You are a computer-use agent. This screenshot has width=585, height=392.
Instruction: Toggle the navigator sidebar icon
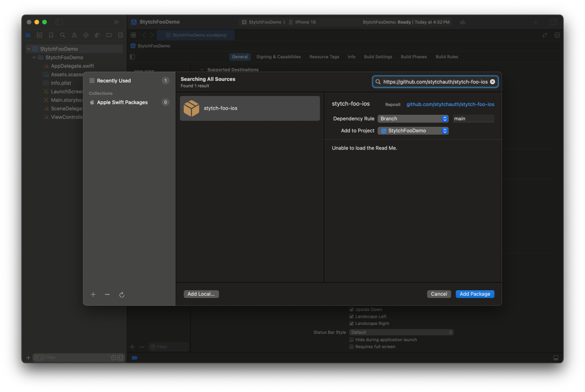(x=59, y=22)
